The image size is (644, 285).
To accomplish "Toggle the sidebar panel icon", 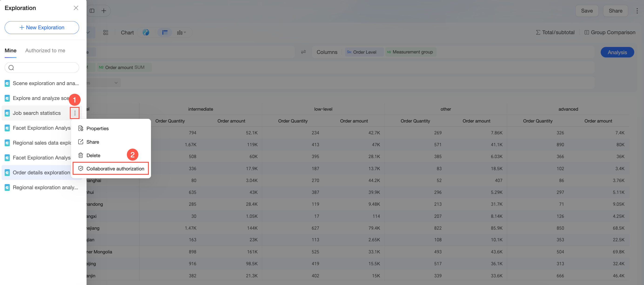I will coord(92,11).
